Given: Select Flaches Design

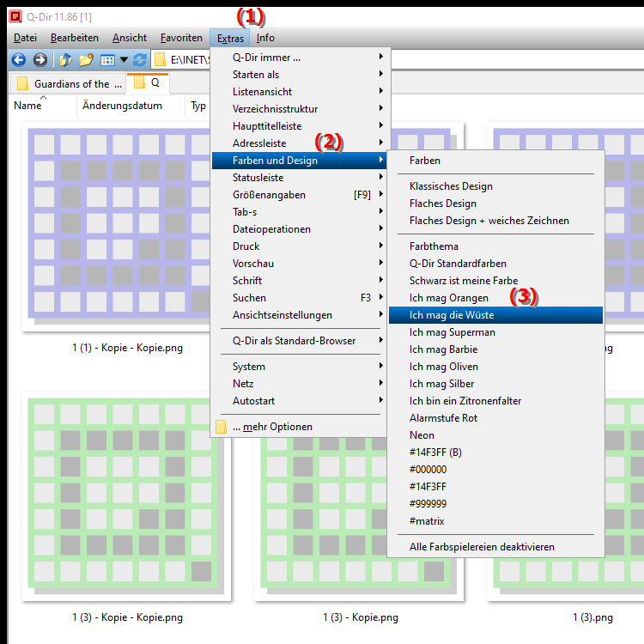Looking at the screenshot, I should tap(495, 204).
